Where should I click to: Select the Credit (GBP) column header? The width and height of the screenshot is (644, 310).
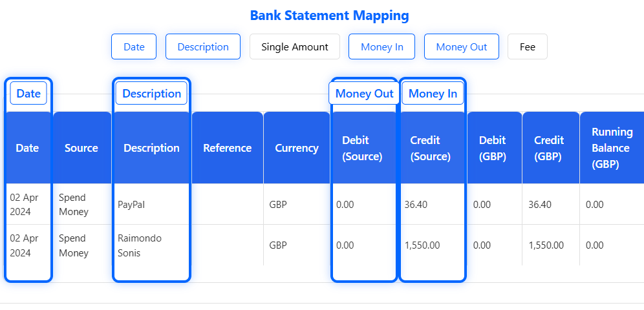[x=550, y=148]
